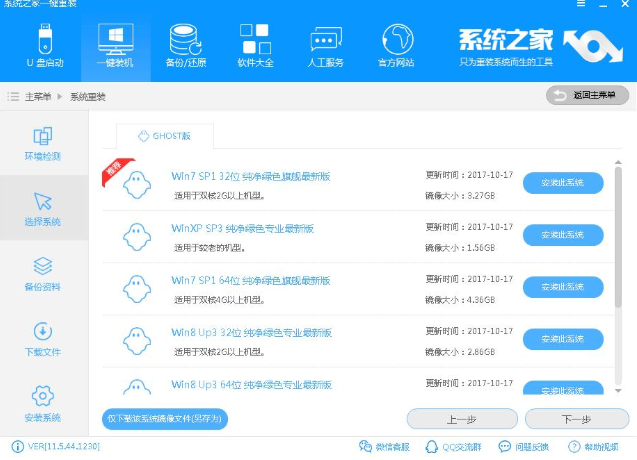
Task: Install WinXP SP3 system
Action: 563,235
